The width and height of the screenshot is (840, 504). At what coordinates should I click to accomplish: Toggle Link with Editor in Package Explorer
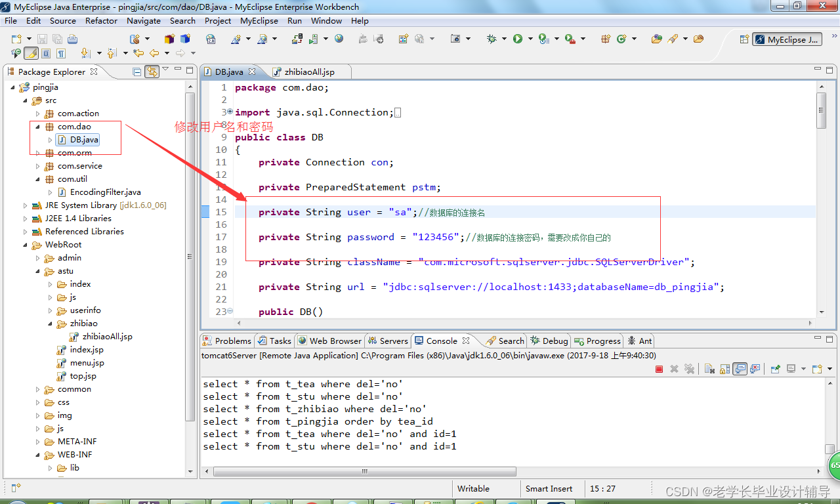tap(152, 72)
